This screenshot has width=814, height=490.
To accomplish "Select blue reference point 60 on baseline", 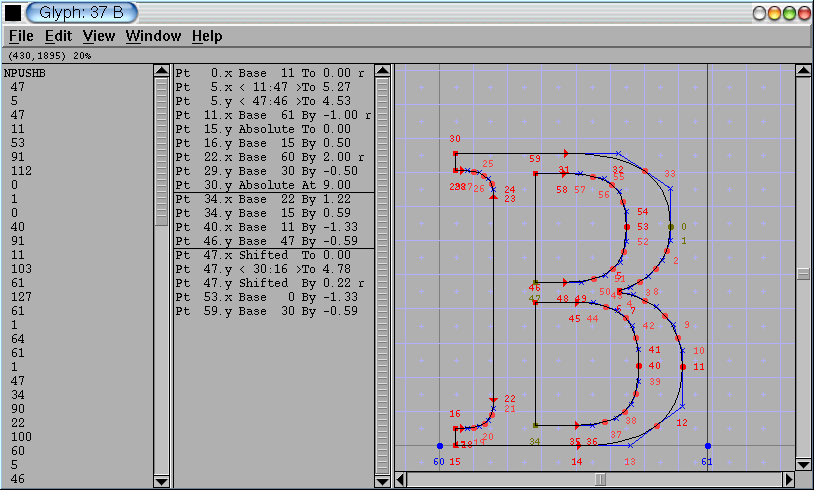I will [x=439, y=446].
